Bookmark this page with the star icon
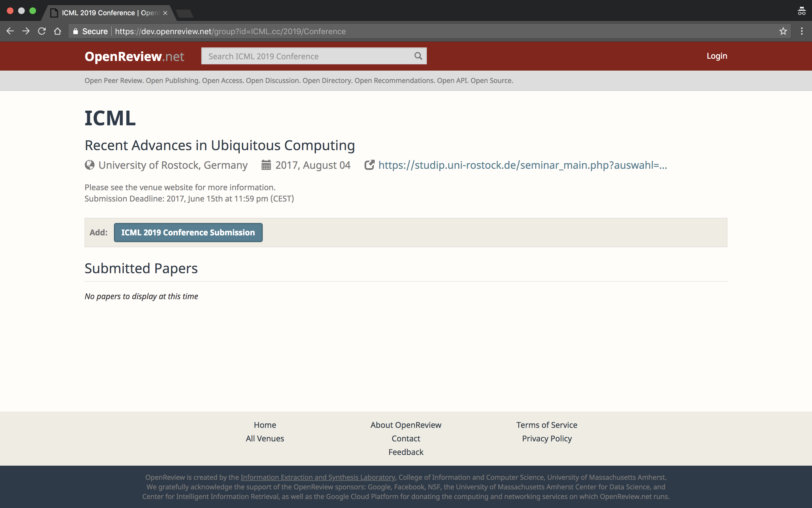This screenshot has width=812, height=508. coord(783,31)
